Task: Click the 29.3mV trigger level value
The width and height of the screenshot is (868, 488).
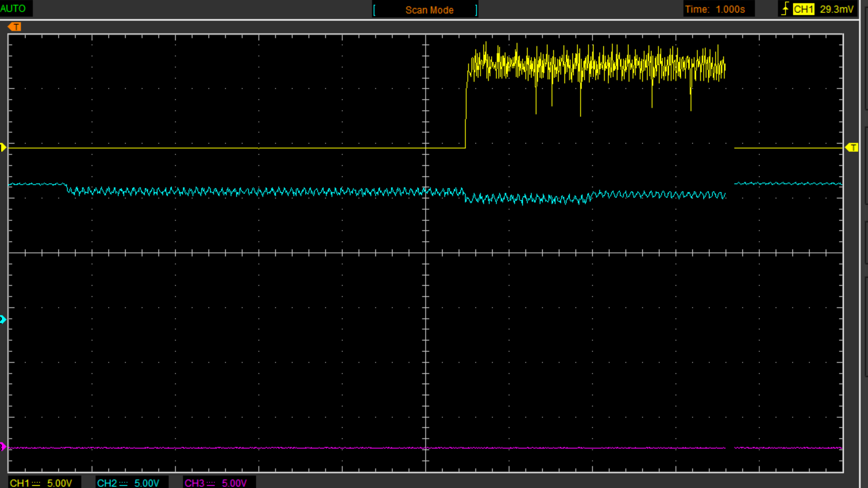Action: click(836, 10)
